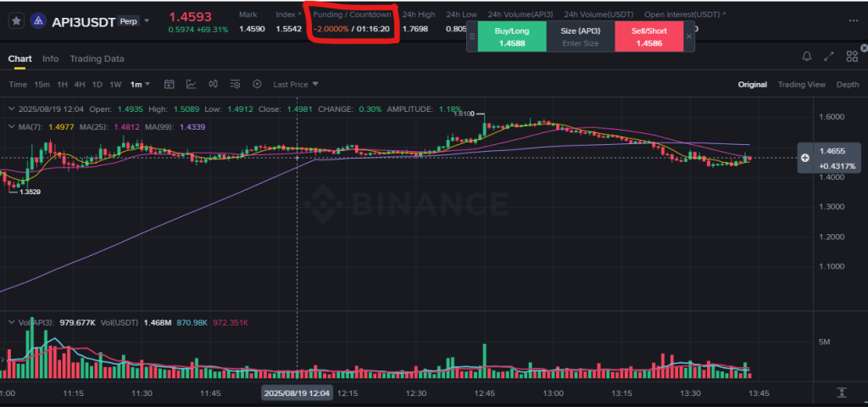Open multi-chart grid layout icon

[x=852, y=56]
